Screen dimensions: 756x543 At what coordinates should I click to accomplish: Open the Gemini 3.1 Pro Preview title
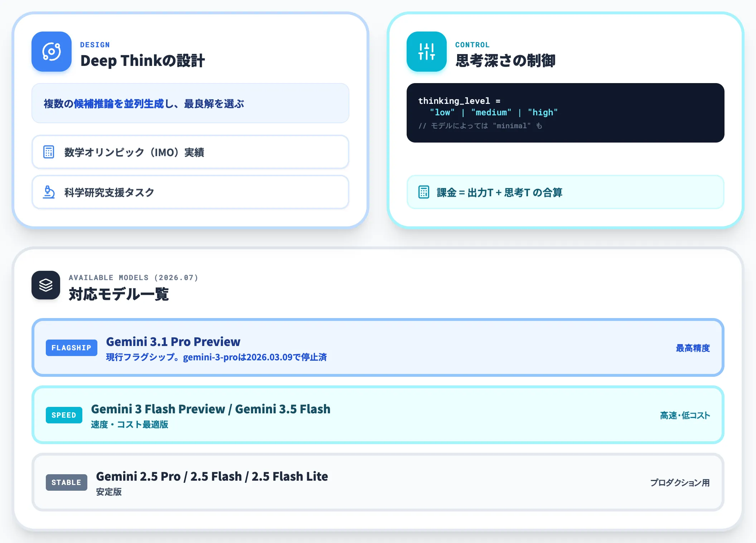173,342
